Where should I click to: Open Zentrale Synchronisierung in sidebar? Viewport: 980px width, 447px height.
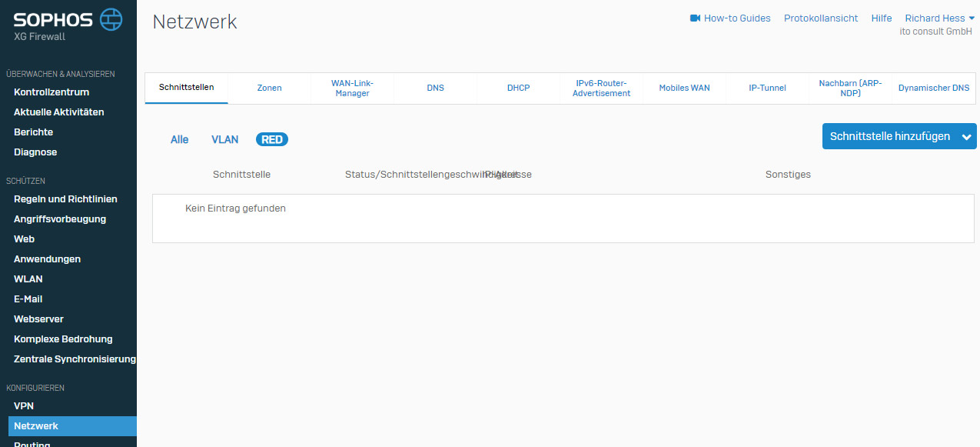[75, 359]
